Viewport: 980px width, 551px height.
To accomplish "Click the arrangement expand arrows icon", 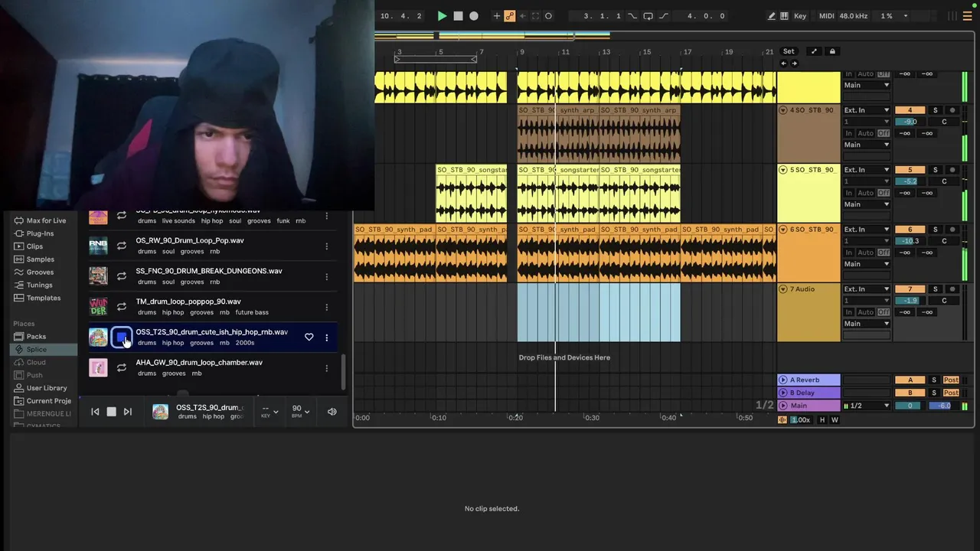I will [814, 51].
